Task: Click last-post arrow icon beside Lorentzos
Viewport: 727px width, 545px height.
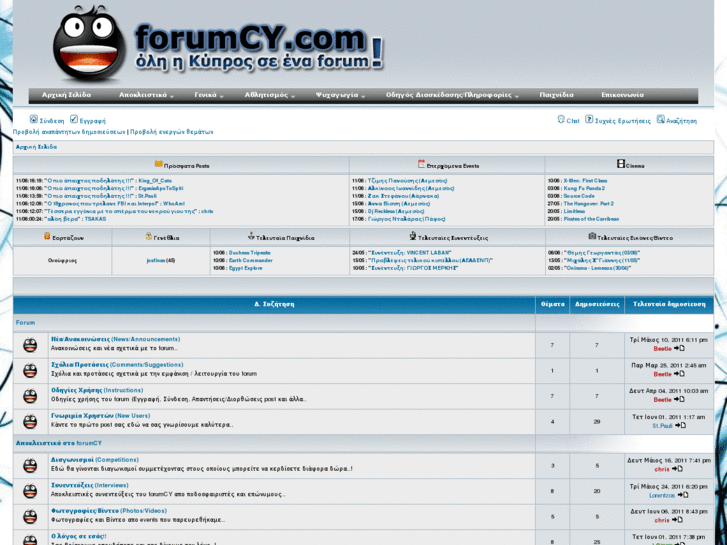Action: pos(683,495)
